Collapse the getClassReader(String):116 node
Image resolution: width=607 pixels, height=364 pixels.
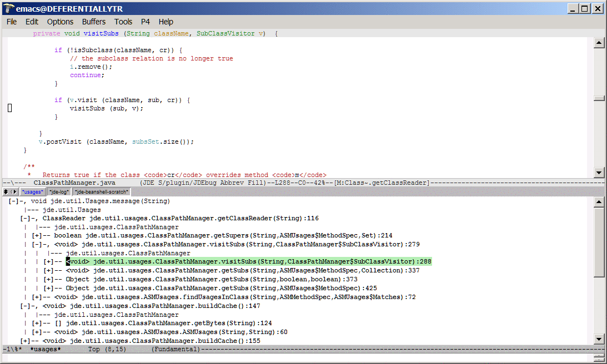(x=27, y=218)
